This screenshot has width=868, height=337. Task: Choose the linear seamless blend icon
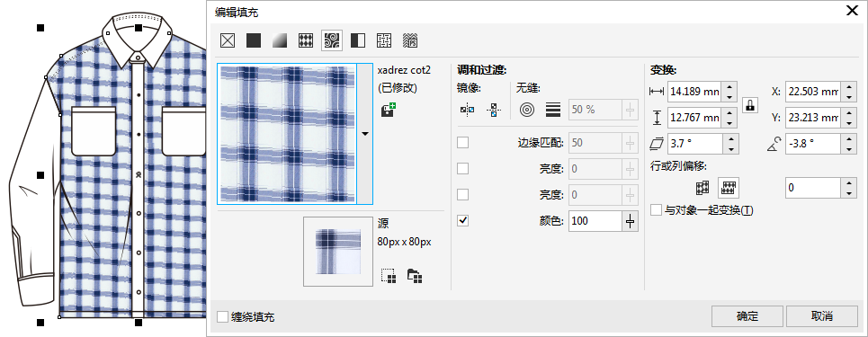tap(552, 110)
